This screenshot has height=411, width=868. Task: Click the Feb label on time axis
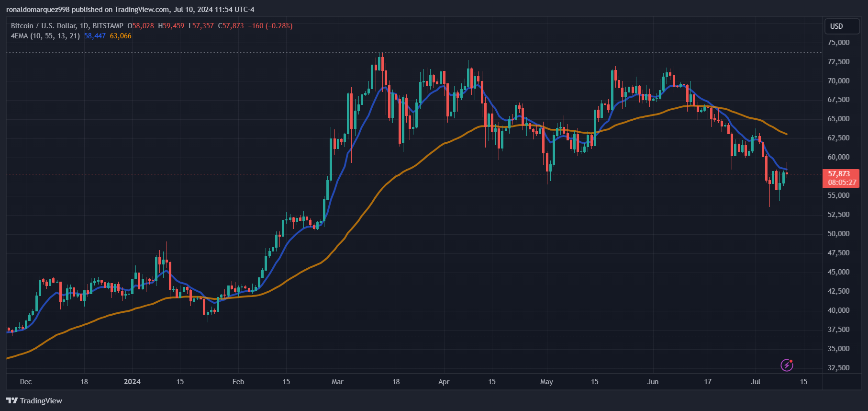(x=238, y=382)
